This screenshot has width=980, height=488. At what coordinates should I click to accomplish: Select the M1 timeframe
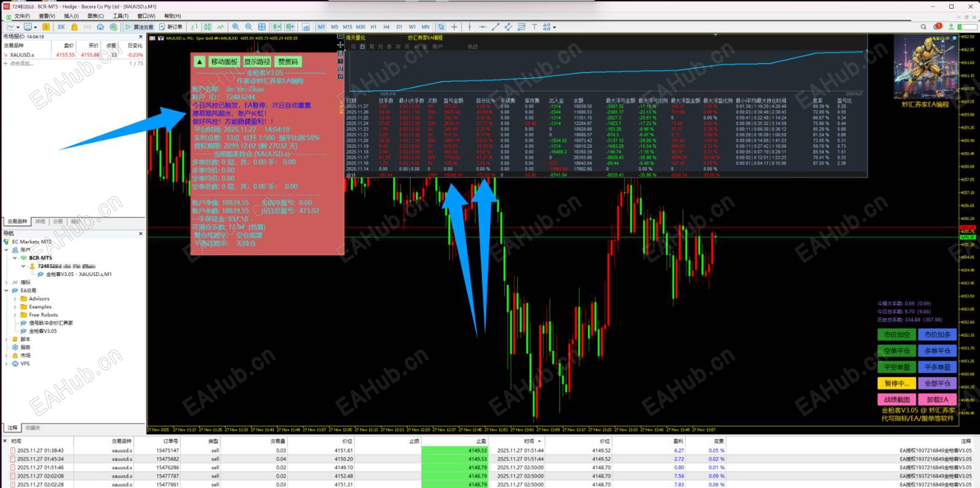point(322,27)
